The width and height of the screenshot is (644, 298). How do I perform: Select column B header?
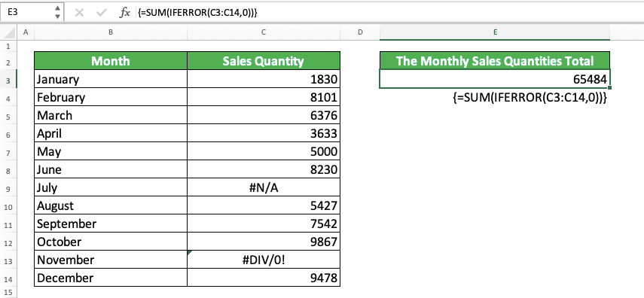click(x=111, y=32)
